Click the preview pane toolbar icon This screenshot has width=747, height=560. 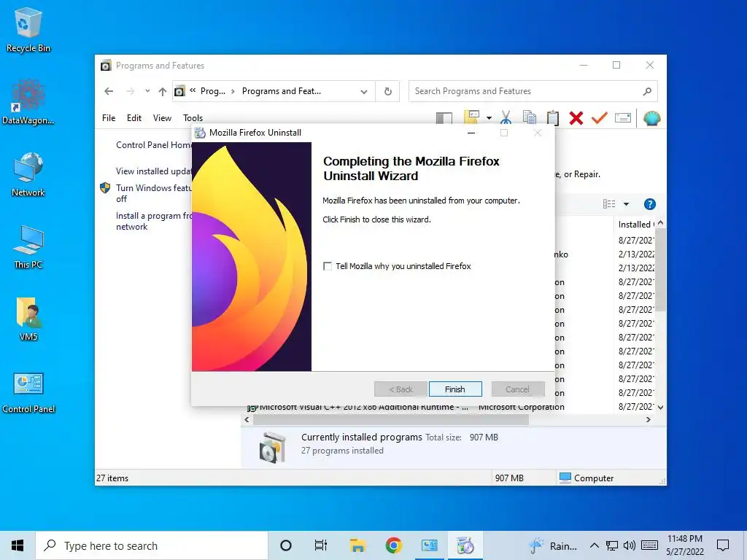tap(444, 118)
